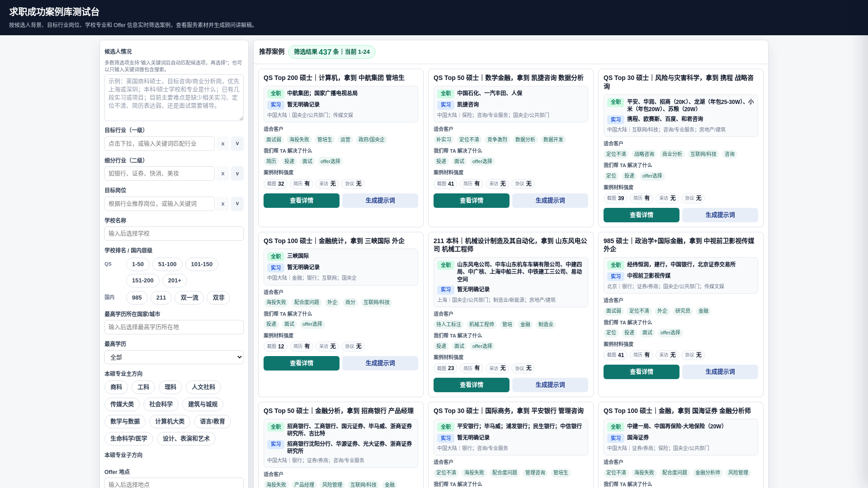Clear the 目标行业 field with its x button

(222, 144)
